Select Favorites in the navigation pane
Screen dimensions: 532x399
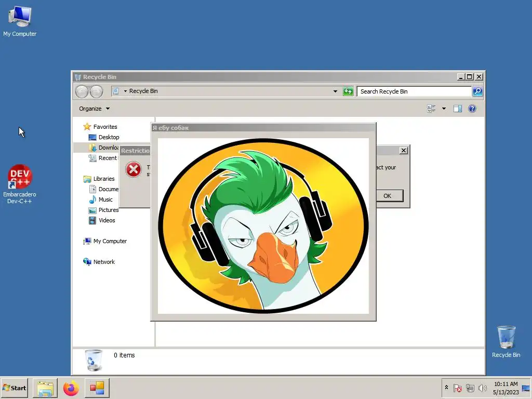coord(100,127)
